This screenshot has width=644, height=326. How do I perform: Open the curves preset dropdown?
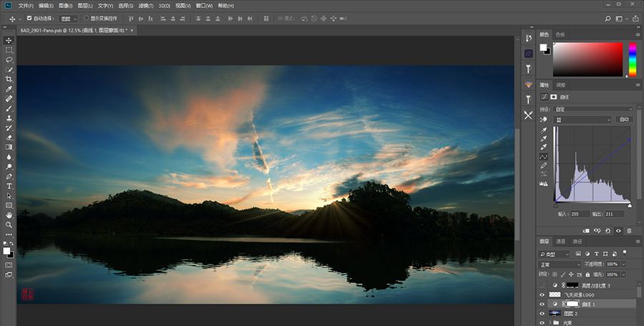[x=593, y=110]
